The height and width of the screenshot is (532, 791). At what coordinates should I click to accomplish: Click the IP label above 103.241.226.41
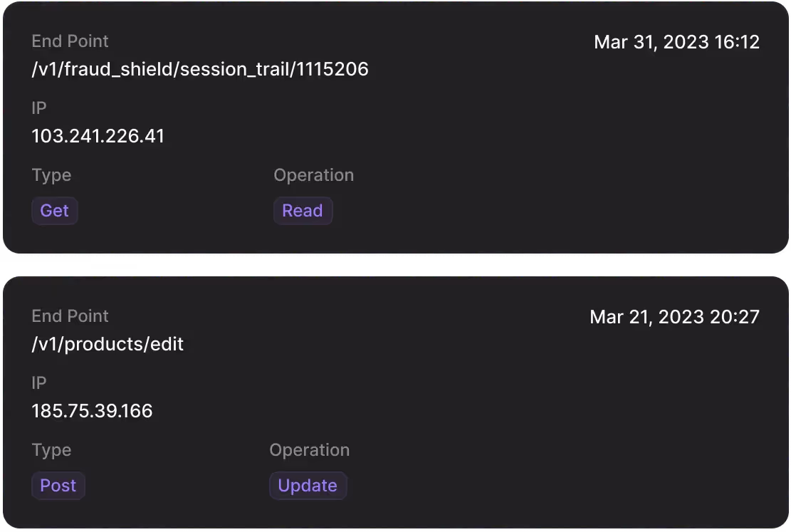(39, 108)
